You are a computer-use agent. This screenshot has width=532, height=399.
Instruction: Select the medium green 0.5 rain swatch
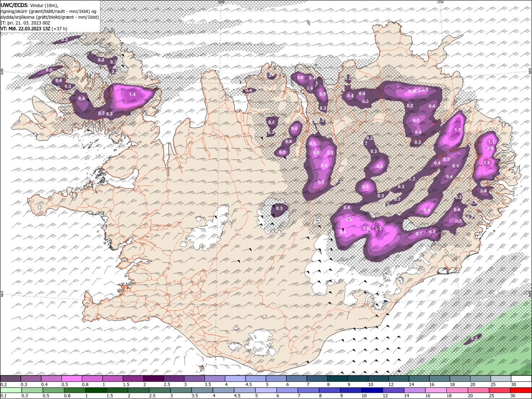pyautogui.click(x=54, y=390)
